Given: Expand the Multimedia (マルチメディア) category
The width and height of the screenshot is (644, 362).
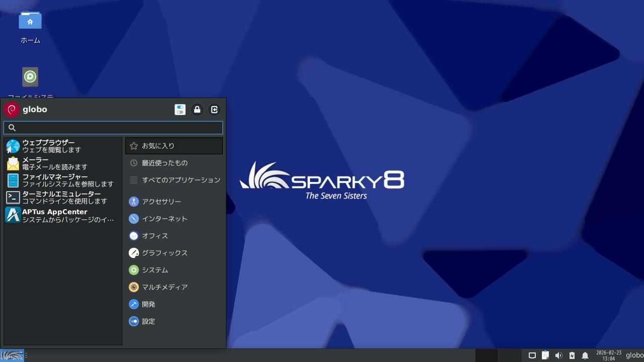Looking at the screenshot, I should point(174,287).
